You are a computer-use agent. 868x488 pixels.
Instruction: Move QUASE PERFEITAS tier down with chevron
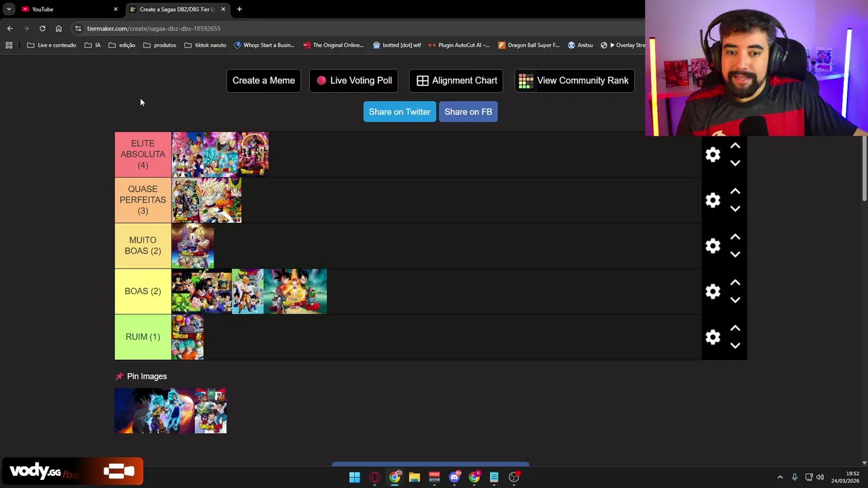pos(735,209)
